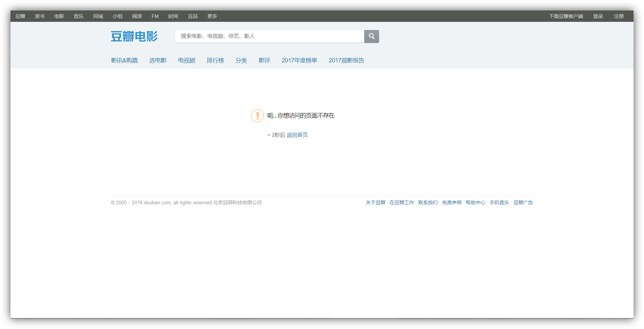This screenshot has height=329, width=644.
Task: Open FM in the top bar
Action: (x=155, y=16)
